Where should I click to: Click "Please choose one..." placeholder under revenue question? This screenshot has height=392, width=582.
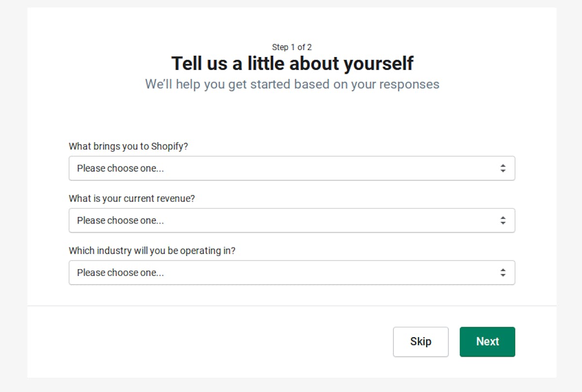coord(120,221)
